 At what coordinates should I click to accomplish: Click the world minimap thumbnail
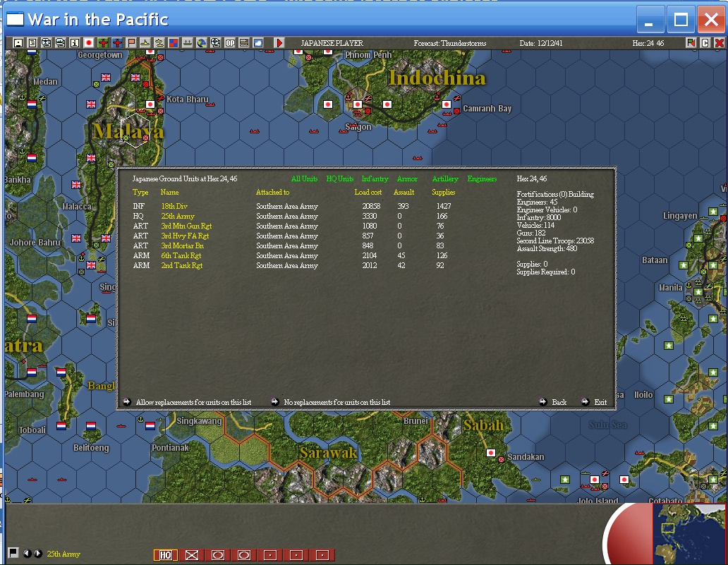click(689, 533)
